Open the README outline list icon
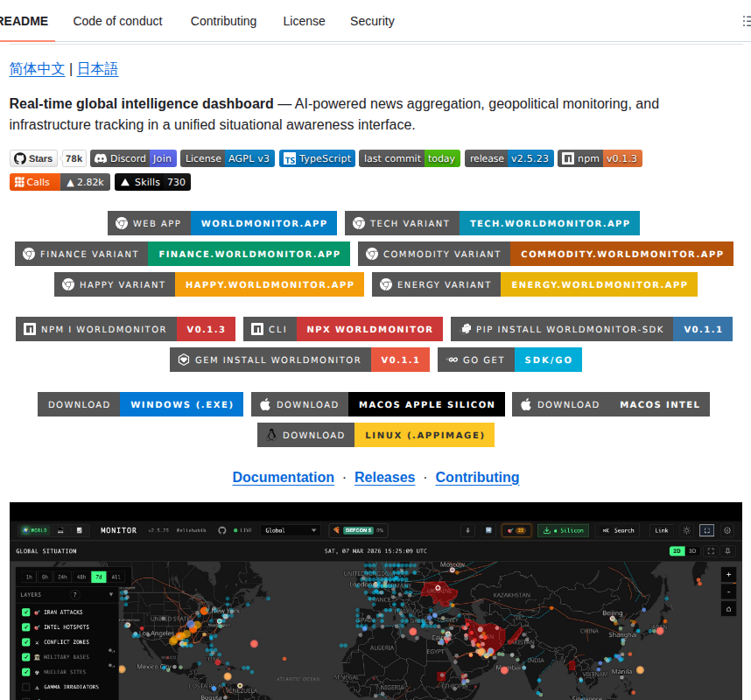This screenshot has height=700, width=751. 747,21
